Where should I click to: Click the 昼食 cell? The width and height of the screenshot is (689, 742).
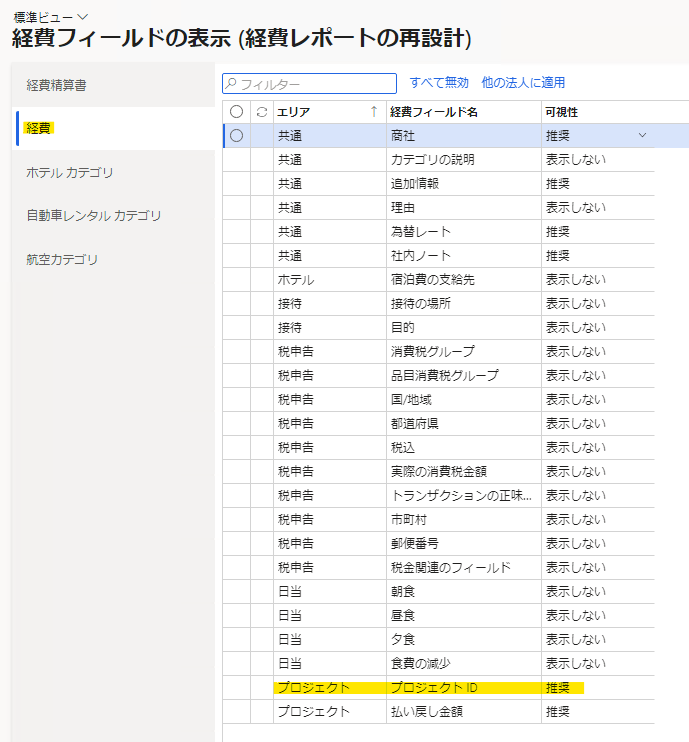(464, 616)
